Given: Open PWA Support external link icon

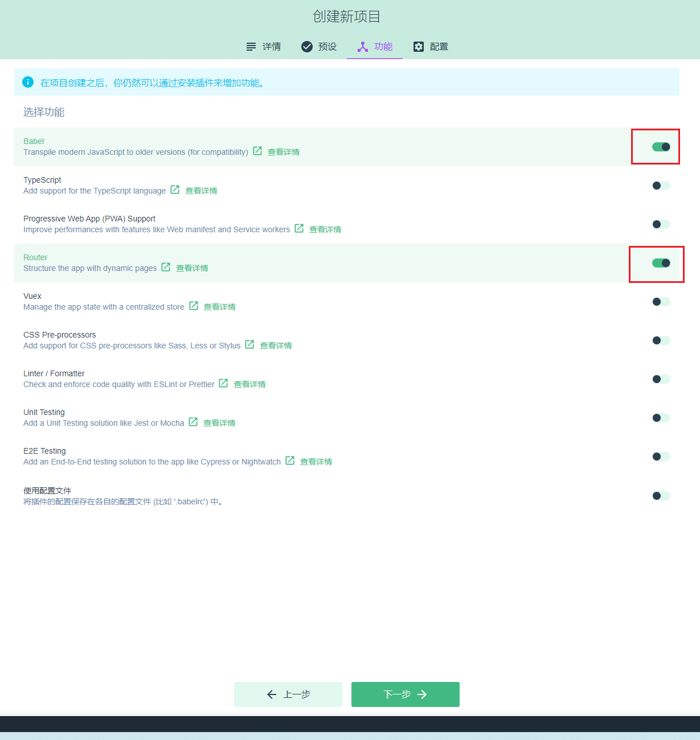Looking at the screenshot, I should pyautogui.click(x=299, y=228).
